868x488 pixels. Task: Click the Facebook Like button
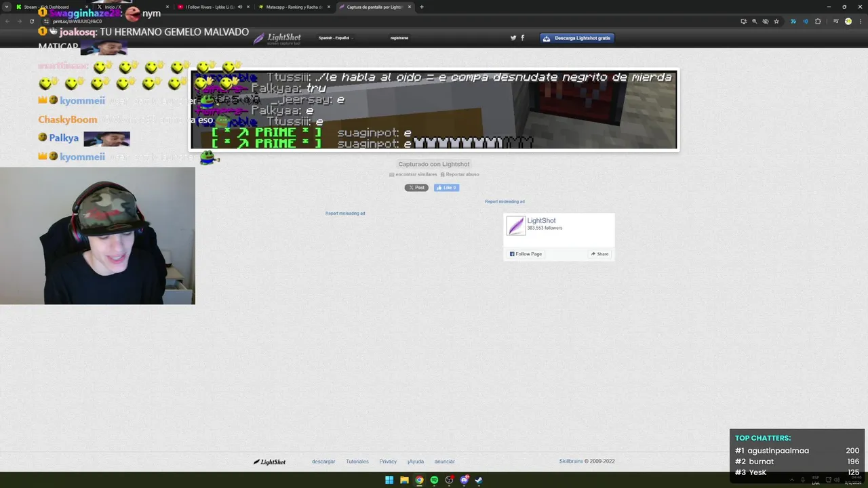[x=446, y=188]
